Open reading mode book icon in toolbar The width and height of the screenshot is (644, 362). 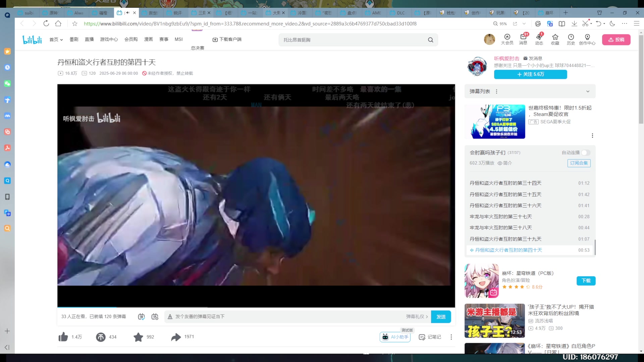562,23
